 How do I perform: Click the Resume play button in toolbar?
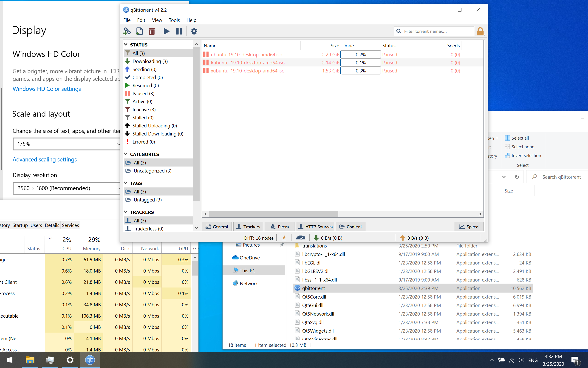[x=167, y=31]
